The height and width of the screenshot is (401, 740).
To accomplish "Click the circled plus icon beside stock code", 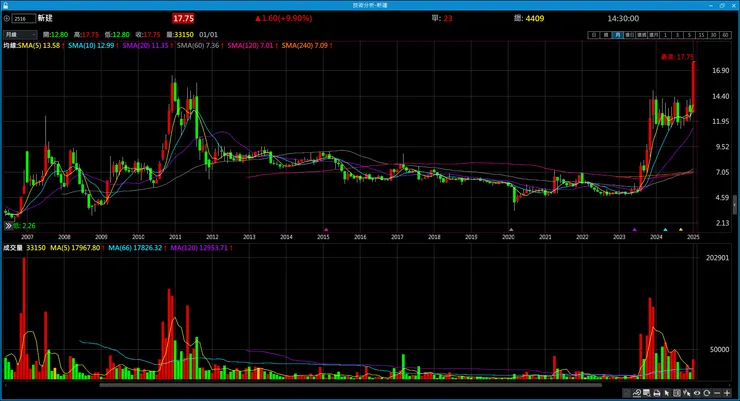I will tap(7, 18).
